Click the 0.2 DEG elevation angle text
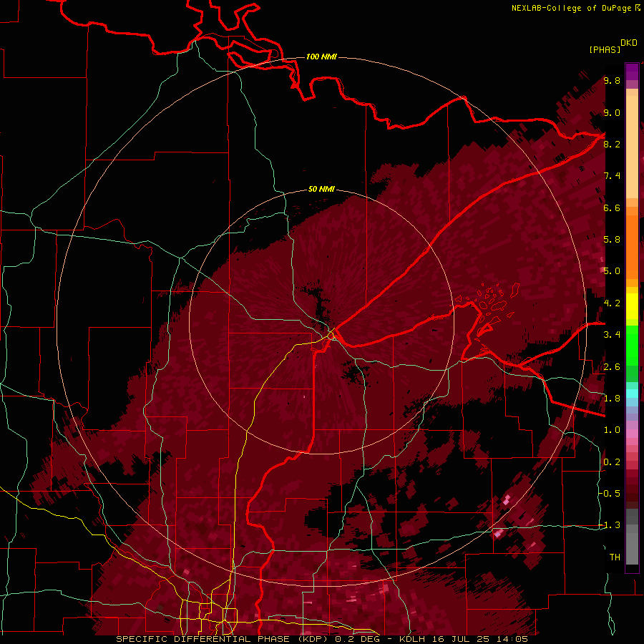This screenshot has width=644, height=644. coord(358,639)
